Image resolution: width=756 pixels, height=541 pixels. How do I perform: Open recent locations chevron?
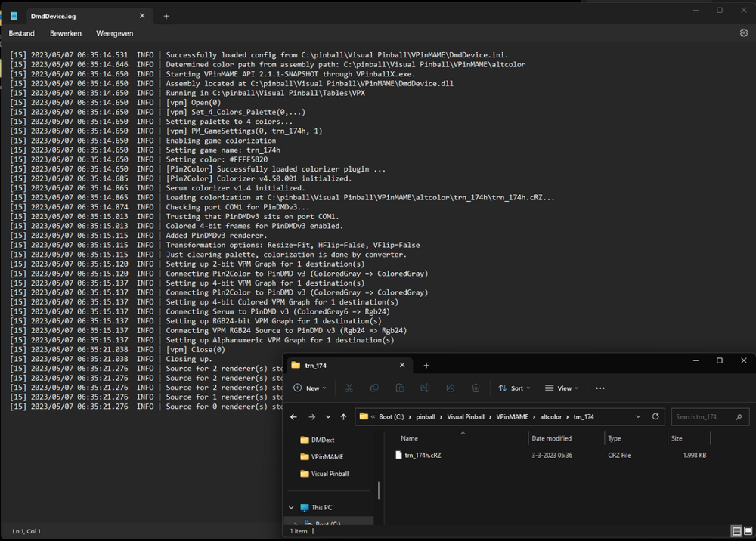pos(328,417)
